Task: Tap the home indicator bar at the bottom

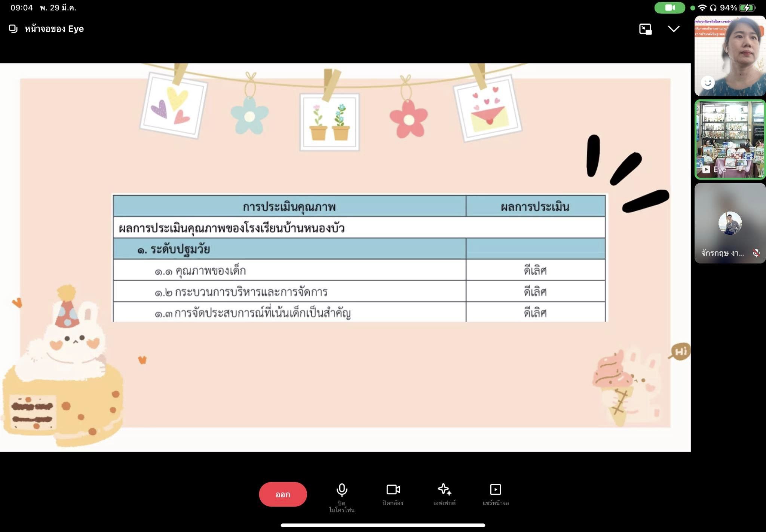Action: coord(383,525)
